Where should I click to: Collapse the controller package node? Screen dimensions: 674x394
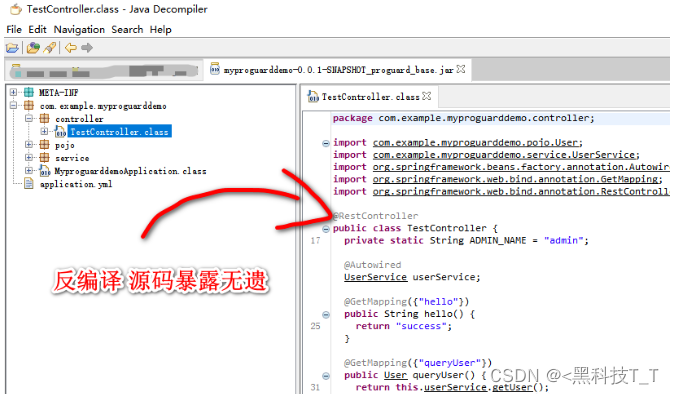(x=29, y=118)
